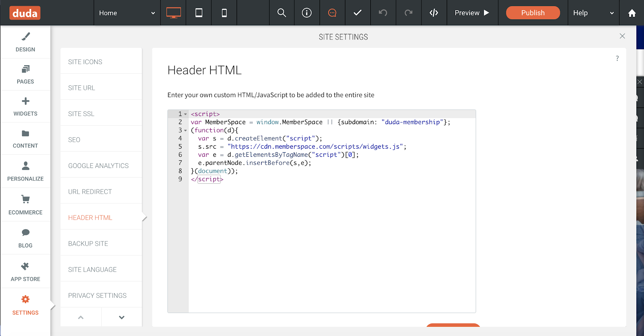Click the Duda logo
Screen dimensions: 644x336
pyautogui.click(x=25, y=13)
